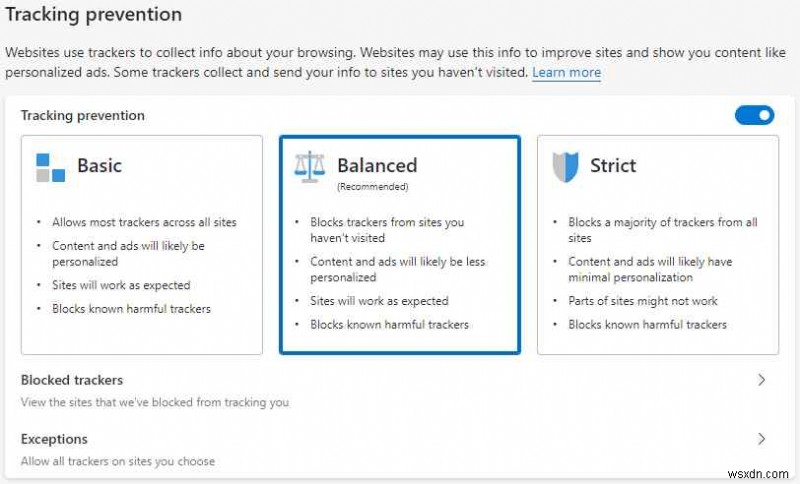
Task: Turn off the Tracking prevention toggle
Action: pos(754,116)
